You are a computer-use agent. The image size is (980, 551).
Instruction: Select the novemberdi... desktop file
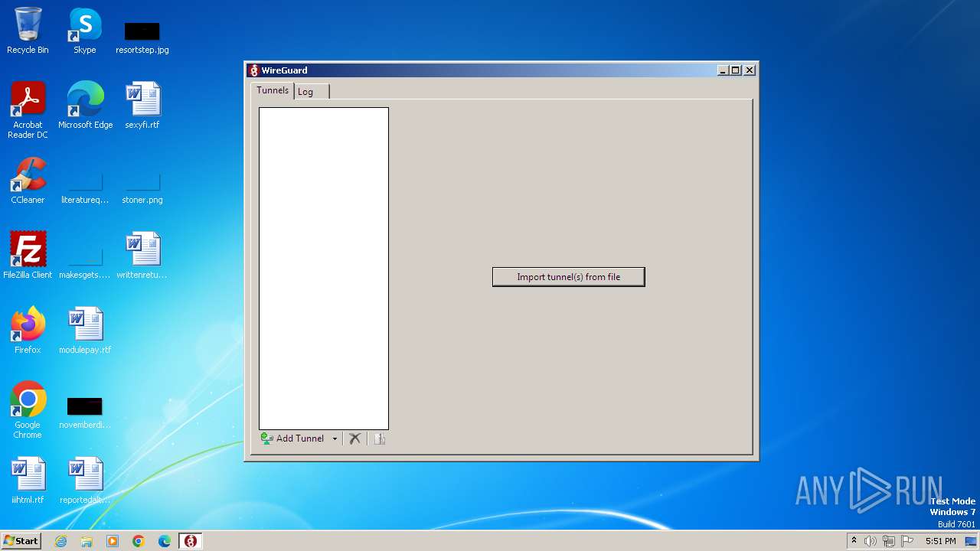[85, 412]
